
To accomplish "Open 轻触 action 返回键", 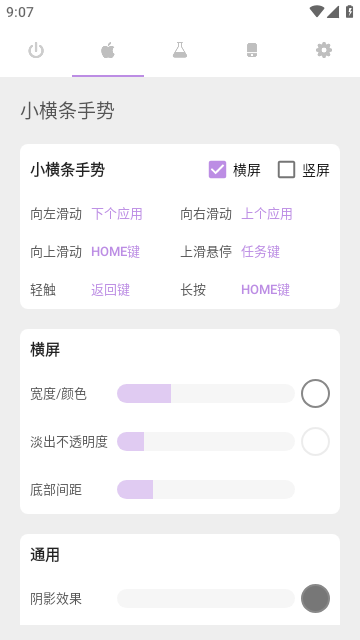I will tap(110, 290).
